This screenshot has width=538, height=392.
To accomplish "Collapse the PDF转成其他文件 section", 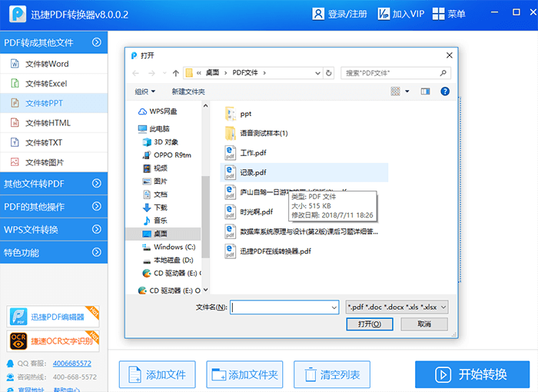I will 97,42.
